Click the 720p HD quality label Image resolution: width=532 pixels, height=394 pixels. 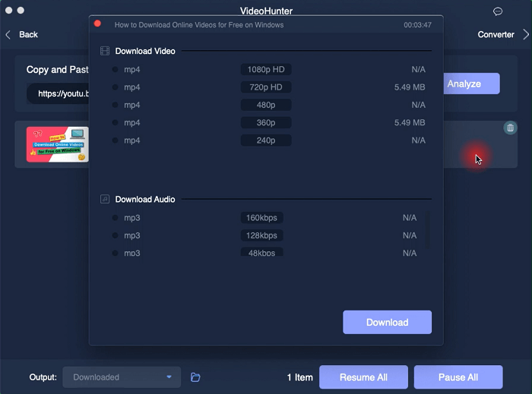266,87
